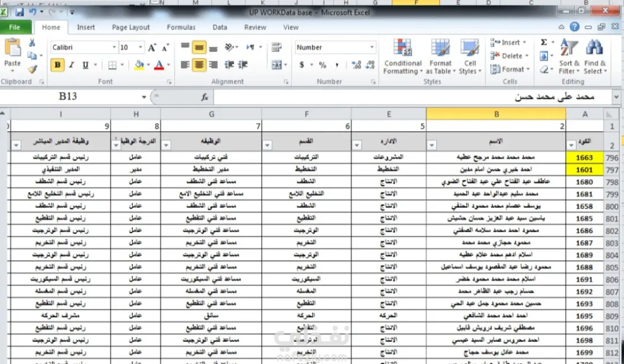
Task: Switch to the Review tab
Action: click(x=255, y=28)
